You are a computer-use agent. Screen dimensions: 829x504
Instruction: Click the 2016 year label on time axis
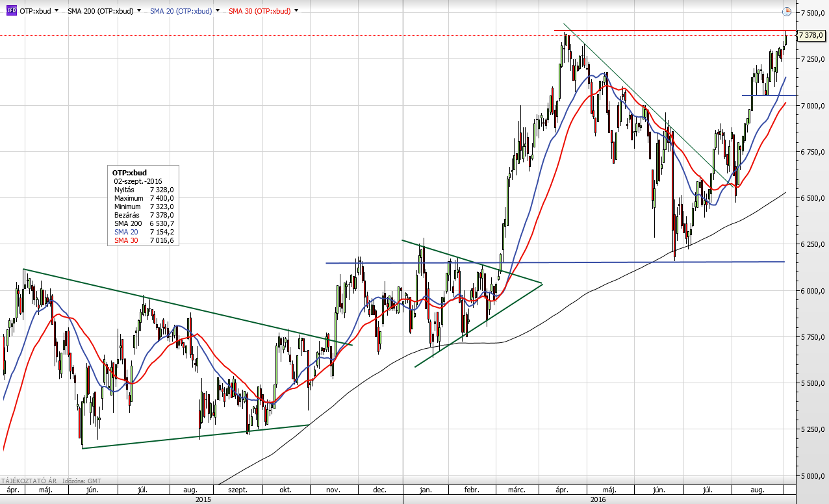tap(598, 499)
